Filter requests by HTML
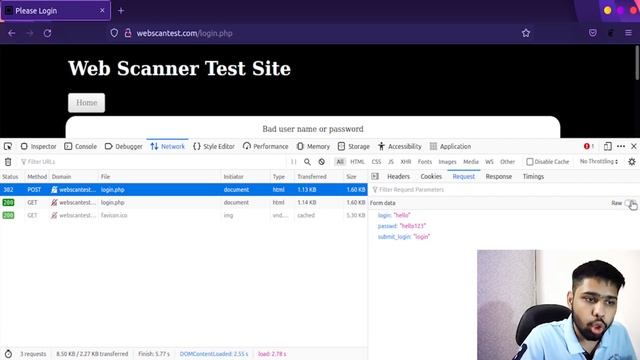The width and height of the screenshot is (640, 360). [357, 162]
